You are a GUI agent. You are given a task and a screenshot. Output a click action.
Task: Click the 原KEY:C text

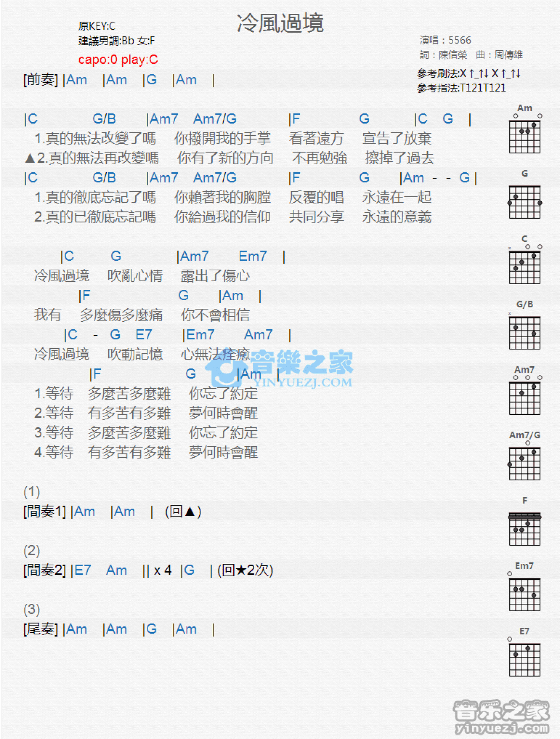click(x=97, y=26)
